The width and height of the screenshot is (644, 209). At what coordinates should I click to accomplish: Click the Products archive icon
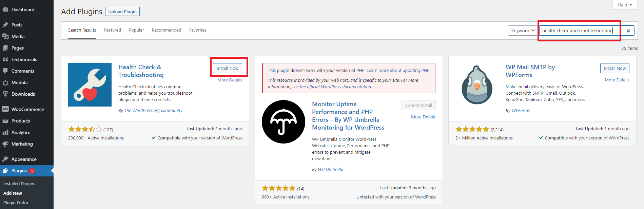5,121
